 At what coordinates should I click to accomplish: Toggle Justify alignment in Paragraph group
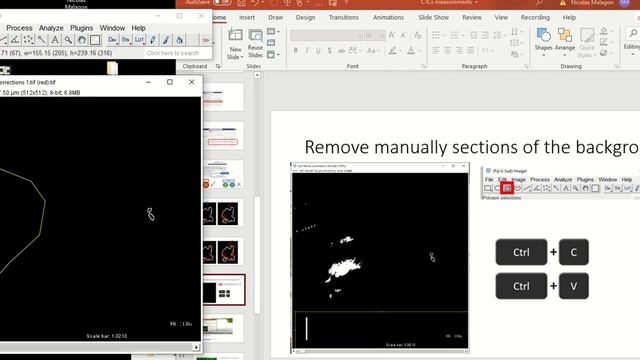(x=471, y=51)
